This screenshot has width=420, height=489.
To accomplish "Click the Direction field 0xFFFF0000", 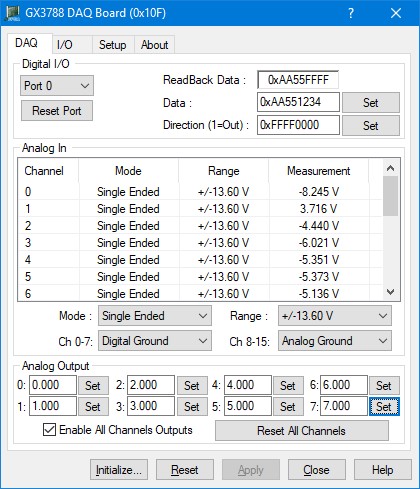I will click(x=298, y=125).
